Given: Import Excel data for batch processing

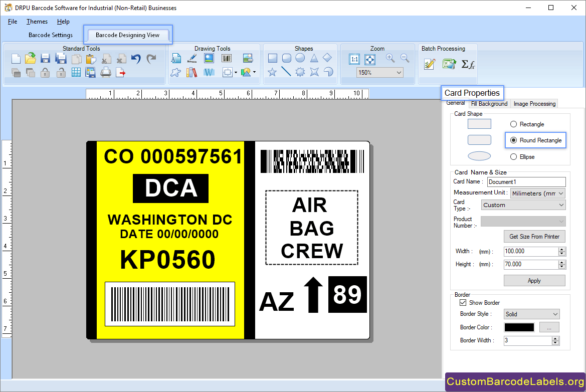Looking at the screenshot, I should [449, 64].
